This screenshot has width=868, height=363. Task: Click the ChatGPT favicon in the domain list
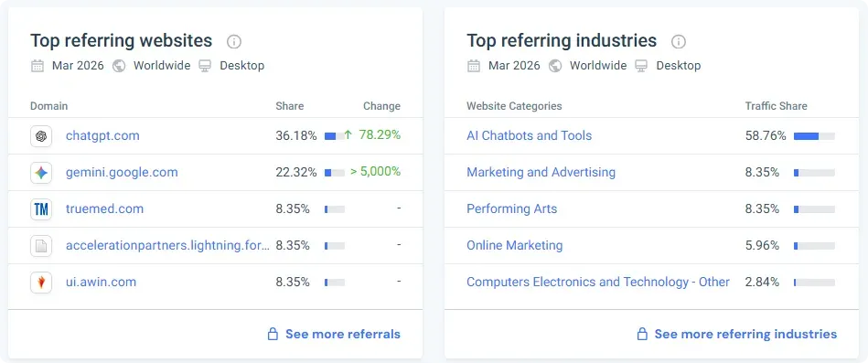coord(41,136)
